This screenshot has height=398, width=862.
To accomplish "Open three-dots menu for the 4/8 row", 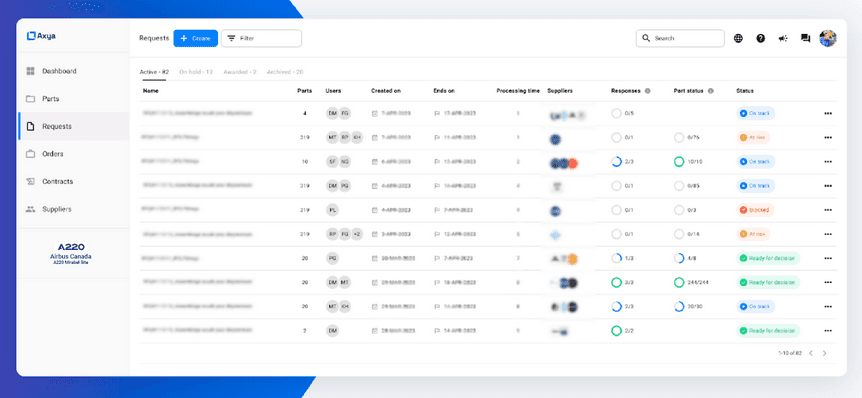I will [x=828, y=258].
